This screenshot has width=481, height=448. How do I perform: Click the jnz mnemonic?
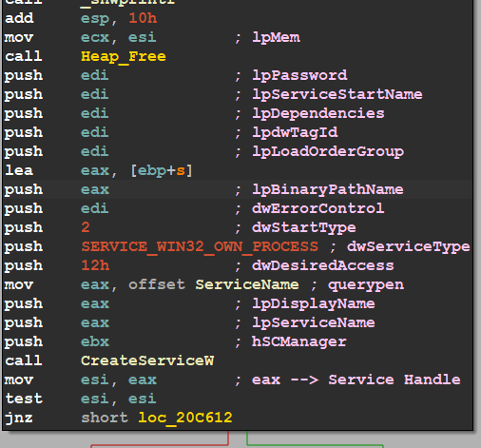[19, 418]
